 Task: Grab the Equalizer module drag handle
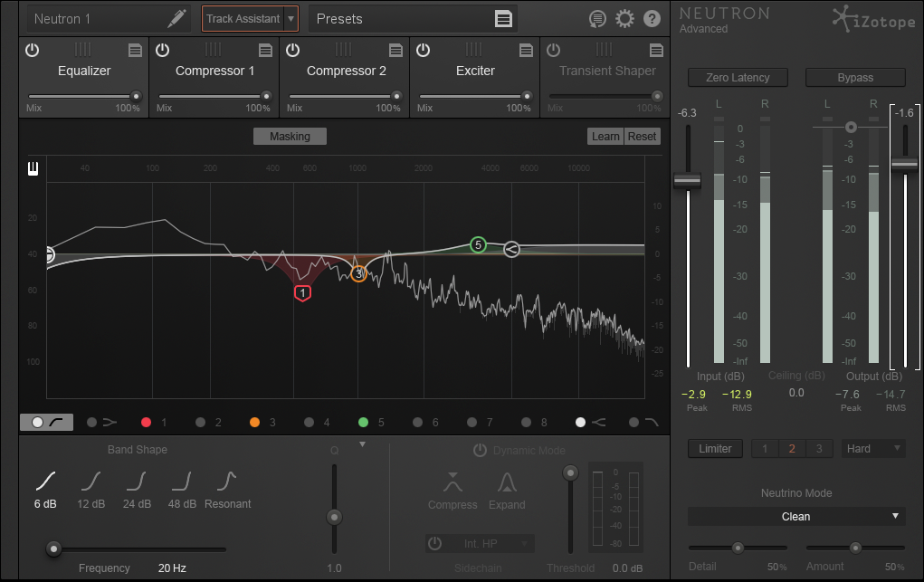[x=82, y=49]
